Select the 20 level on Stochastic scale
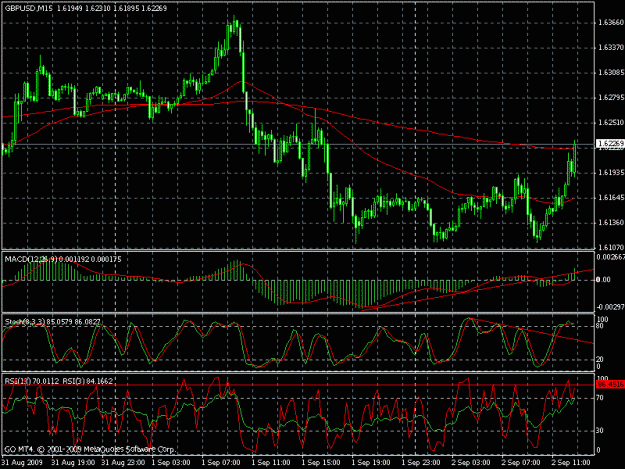 [x=600, y=360]
